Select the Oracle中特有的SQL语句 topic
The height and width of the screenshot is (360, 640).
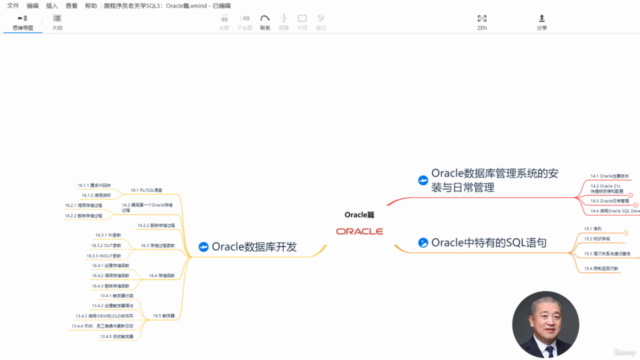click(489, 243)
